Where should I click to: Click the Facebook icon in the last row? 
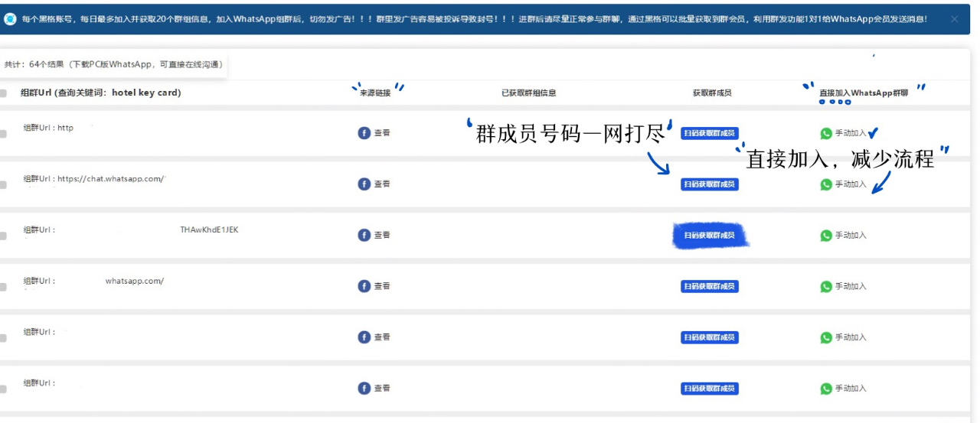pos(364,389)
